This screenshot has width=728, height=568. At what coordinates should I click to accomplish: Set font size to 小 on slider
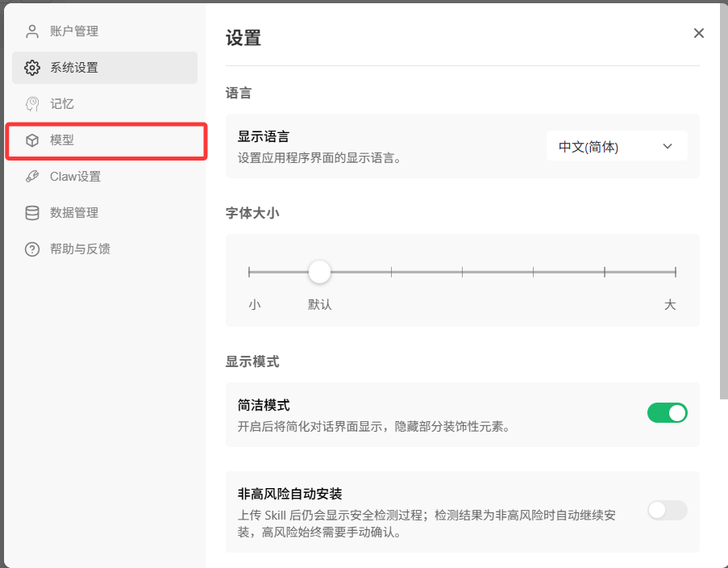(249, 272)
